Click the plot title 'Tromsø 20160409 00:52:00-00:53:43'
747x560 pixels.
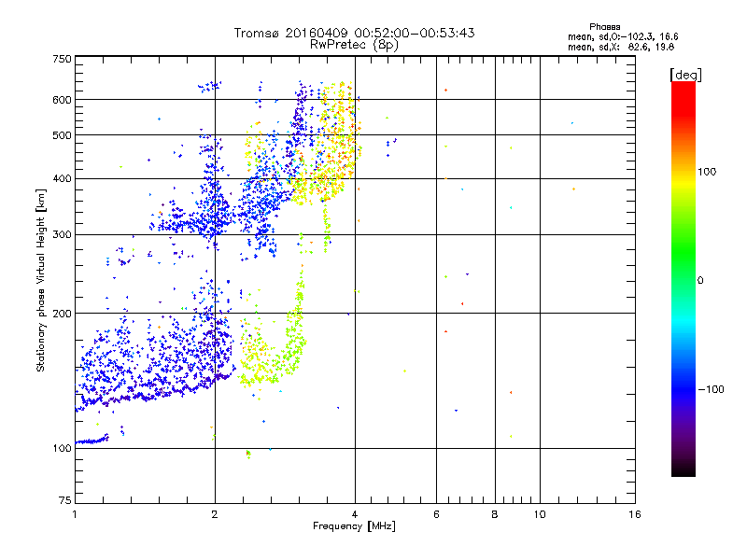354,33
